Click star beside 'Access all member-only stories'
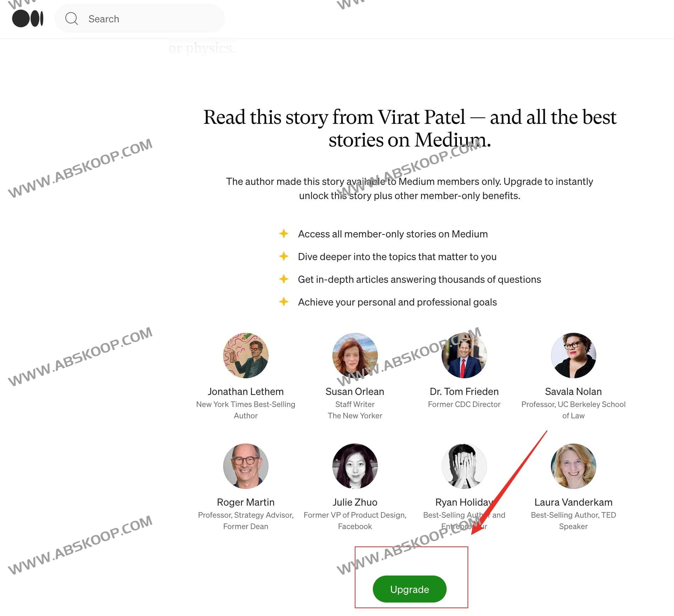 click(283, 233)
